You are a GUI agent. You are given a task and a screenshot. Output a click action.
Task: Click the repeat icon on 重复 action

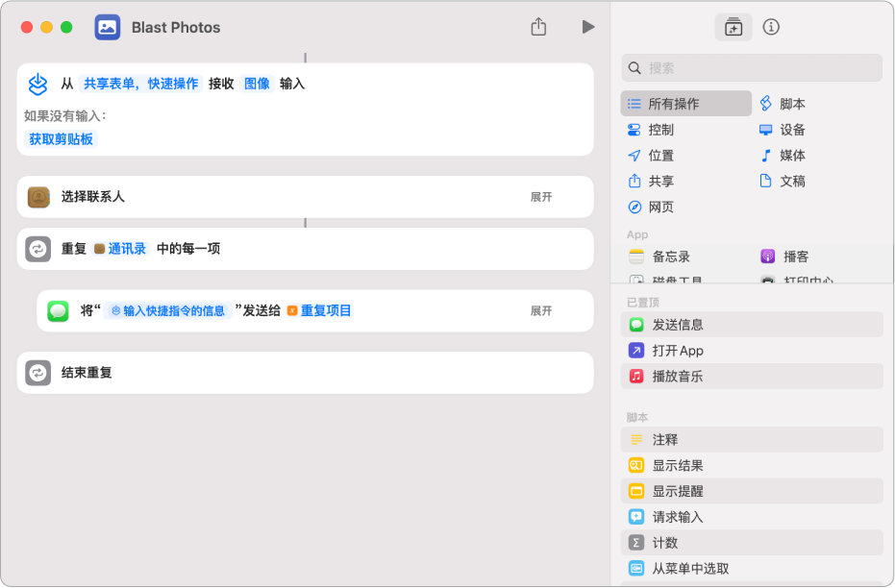[37, 249]
